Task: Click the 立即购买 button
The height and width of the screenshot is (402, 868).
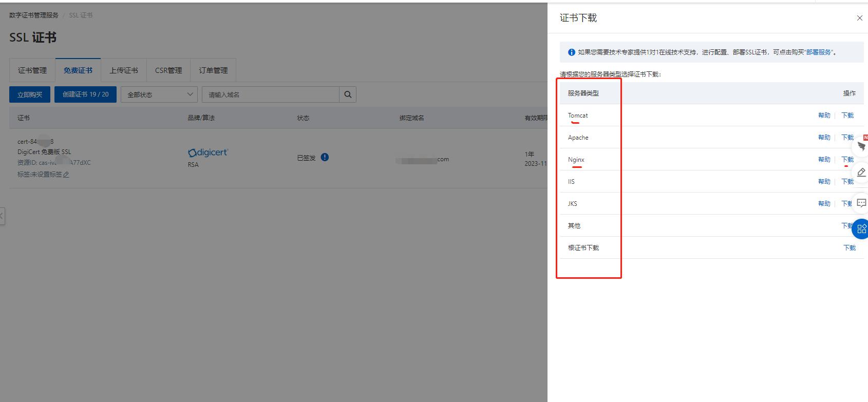Action: coord(30,94)
